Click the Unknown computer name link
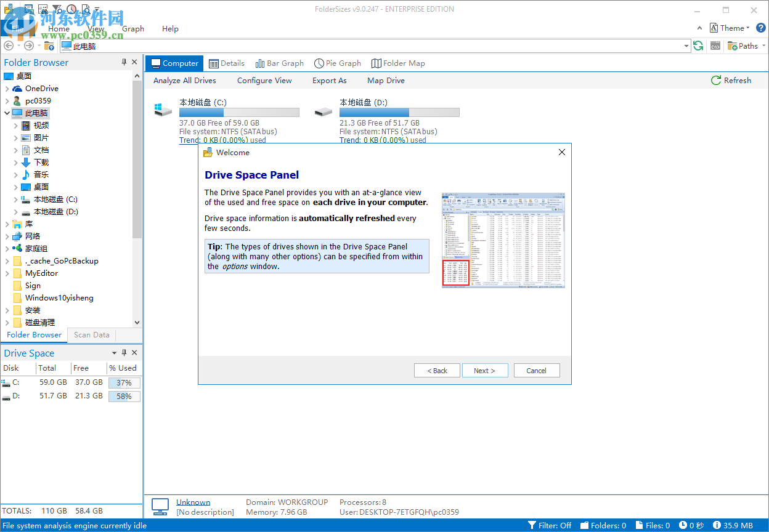This screenshot has width=769, height=532. click(193, 502)
